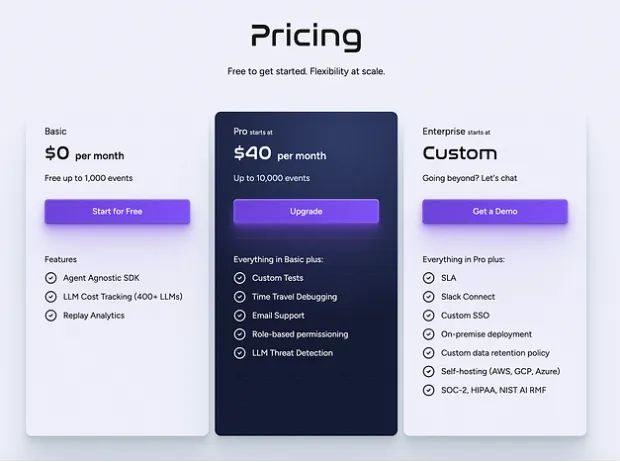Click checkmark icon beside Time Travel Debugging
This screenshot has width=620, height=462.
coord(239,297)
